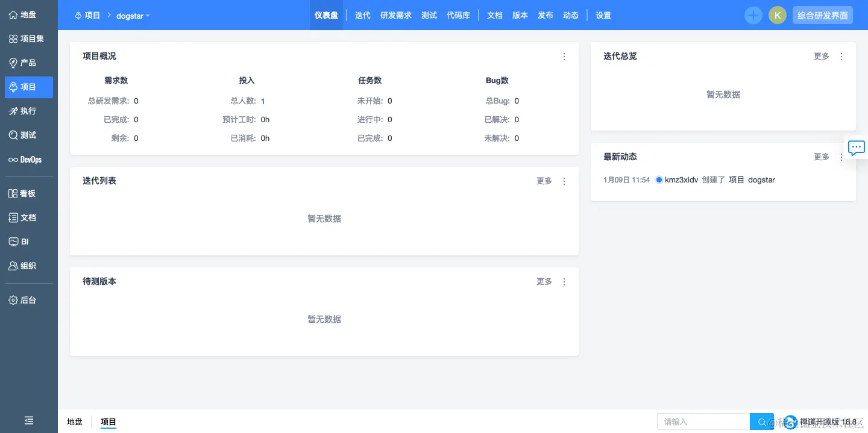868x433 pixels.
Task: Click the dogstar link in 最新动态
Action: click(x=761, y=180)
